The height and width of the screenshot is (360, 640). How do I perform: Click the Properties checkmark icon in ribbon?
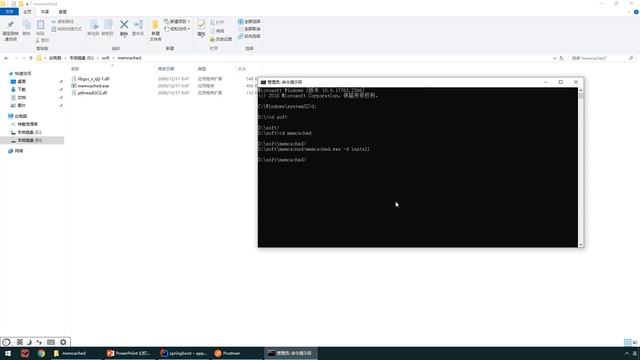tap(201, 28)
